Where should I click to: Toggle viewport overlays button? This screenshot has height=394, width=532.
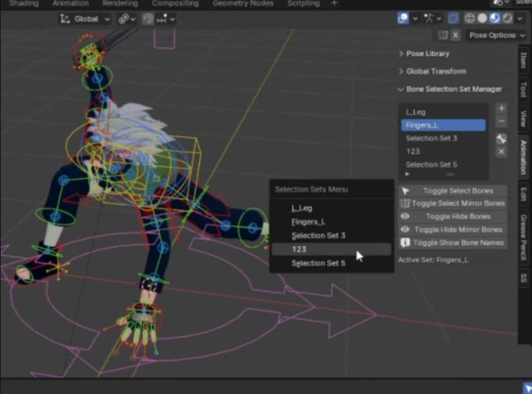(403, 18)
